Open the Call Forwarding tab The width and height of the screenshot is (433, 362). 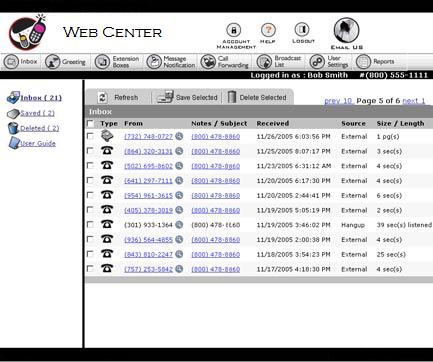click(224, 62)
